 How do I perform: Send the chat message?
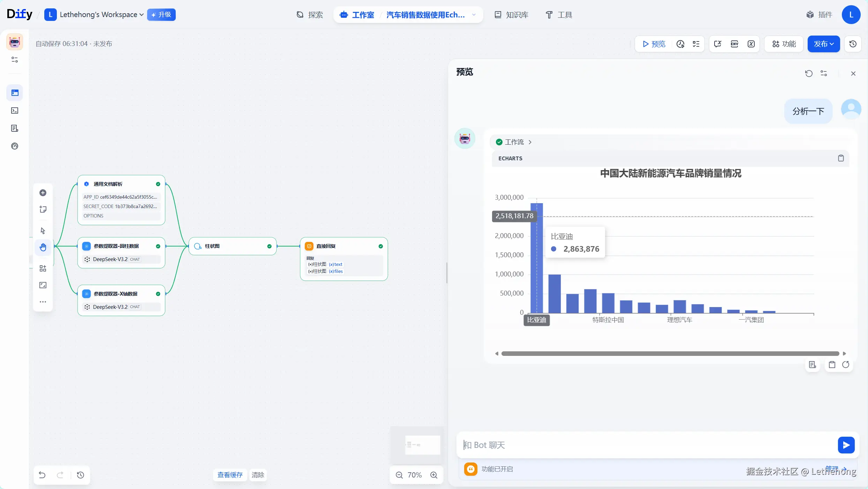pyautogui.click(x=846, y=445)
